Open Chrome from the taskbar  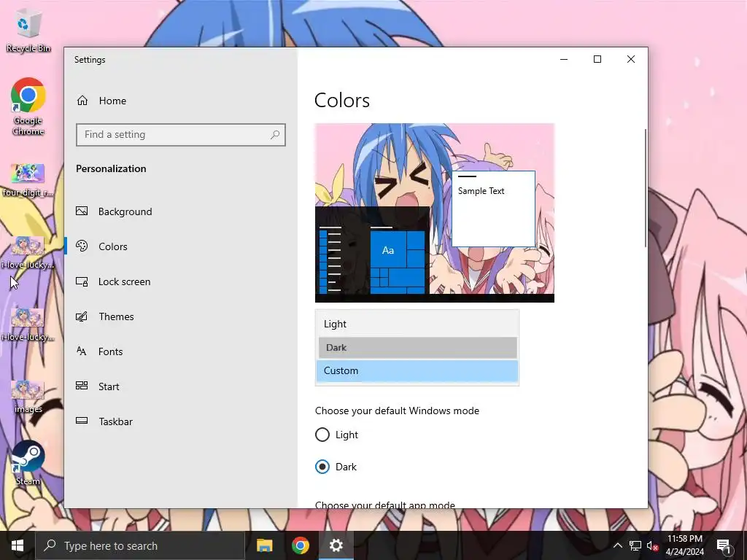(x=300, y=545)
